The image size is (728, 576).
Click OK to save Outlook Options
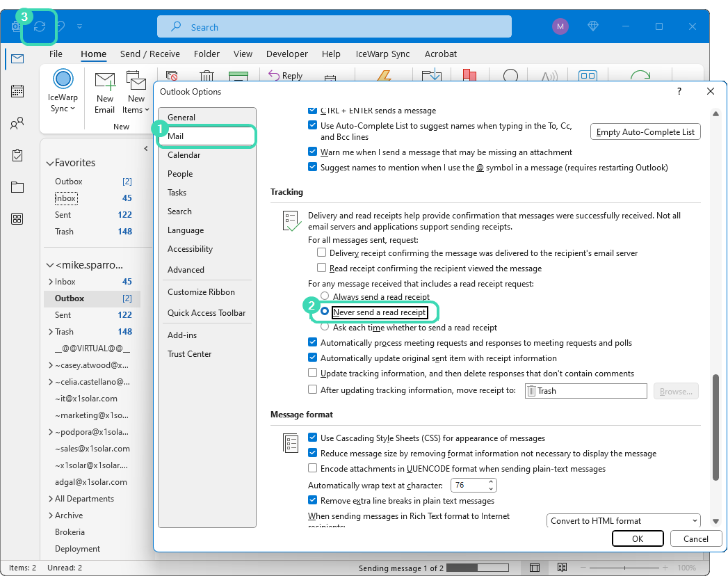click(637, 538)
